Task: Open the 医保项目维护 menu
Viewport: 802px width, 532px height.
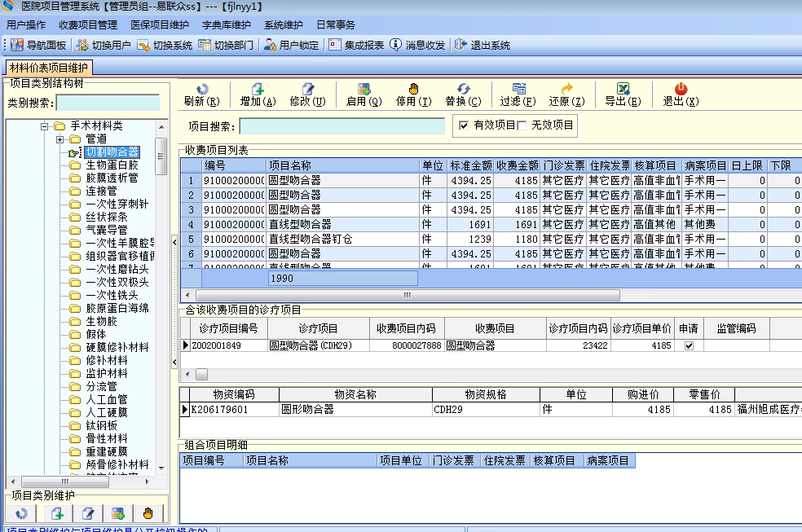Action: click(160, 25)
